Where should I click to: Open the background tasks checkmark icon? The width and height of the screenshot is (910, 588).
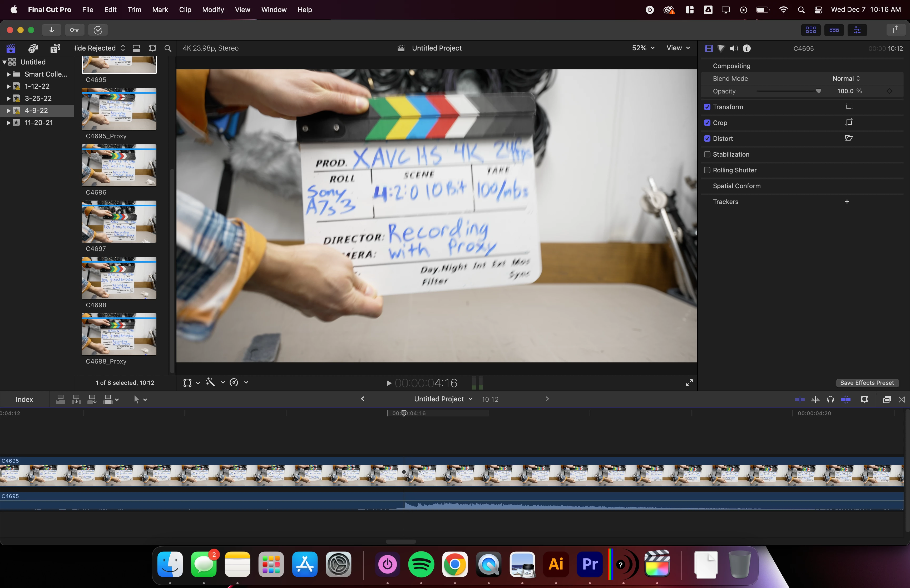pos(98,30)
